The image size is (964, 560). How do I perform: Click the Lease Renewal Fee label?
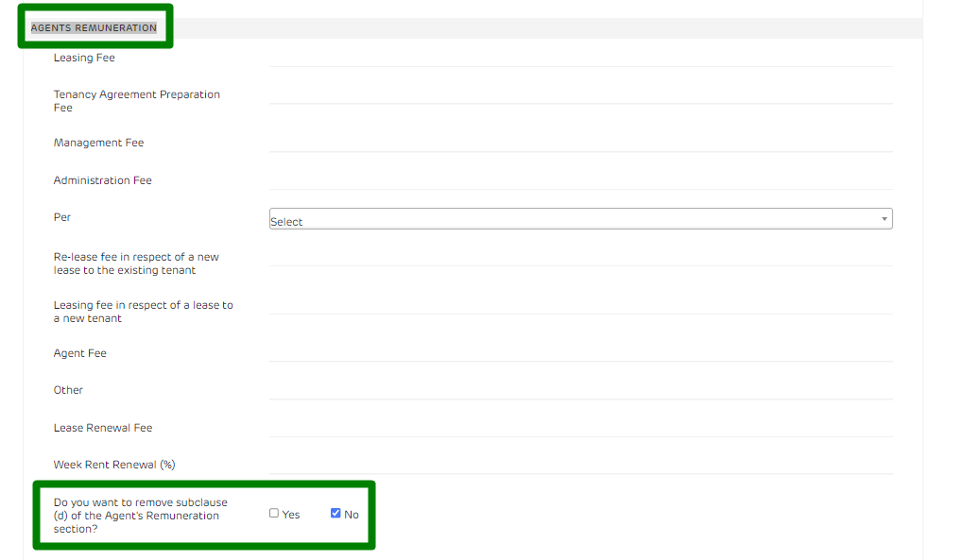pos(103,428)
